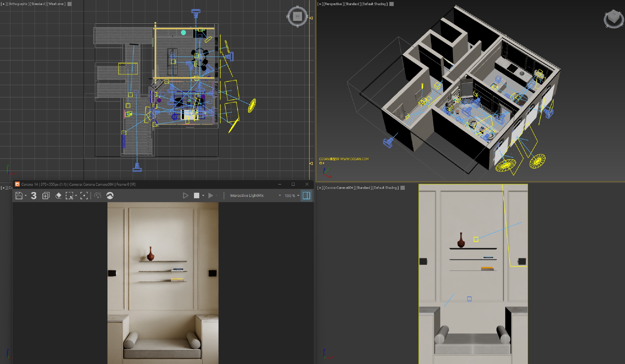625x364 pixels.
Task: Open the [+] menu of the Corona Camera004 viewport
Action: coord(320,188)
